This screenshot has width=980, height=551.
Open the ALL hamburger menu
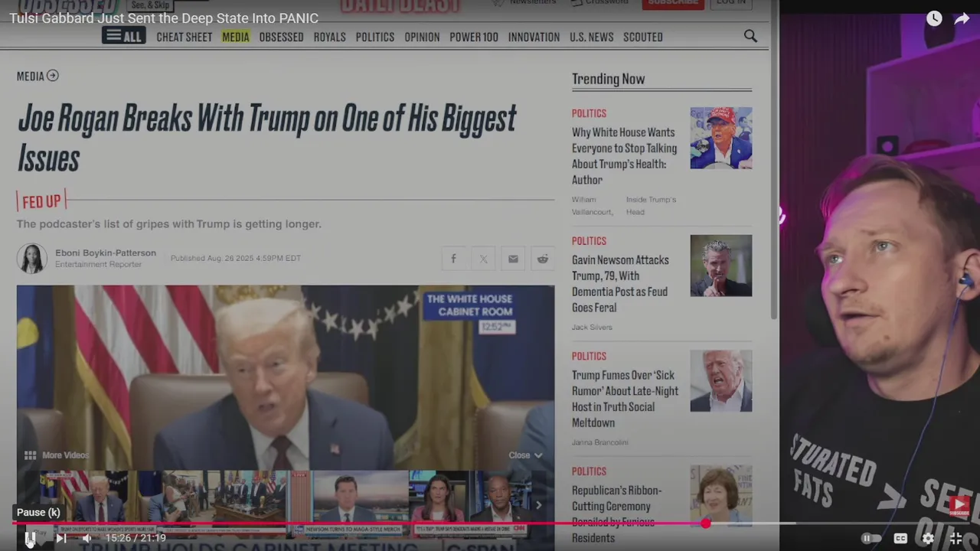123,36
